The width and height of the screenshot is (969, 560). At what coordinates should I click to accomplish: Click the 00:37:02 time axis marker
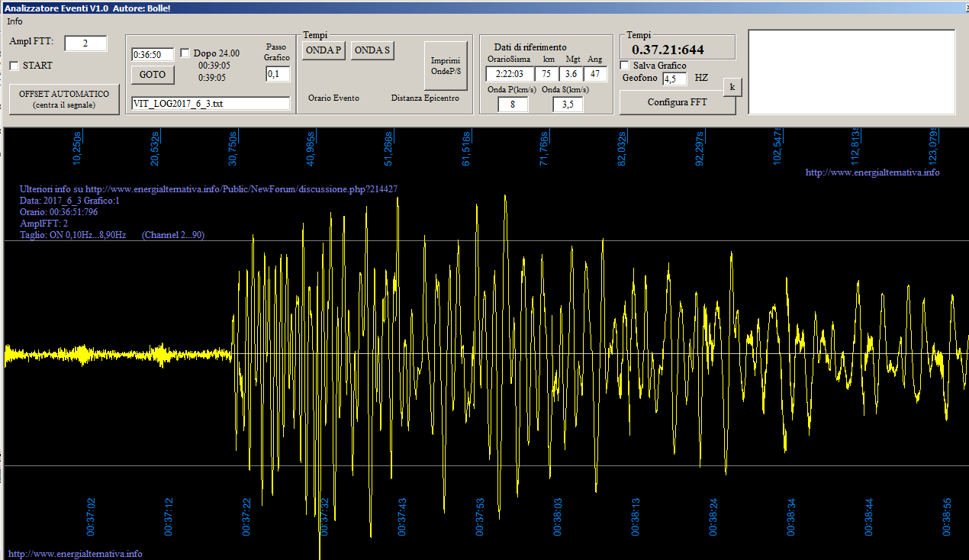(91, 517)
